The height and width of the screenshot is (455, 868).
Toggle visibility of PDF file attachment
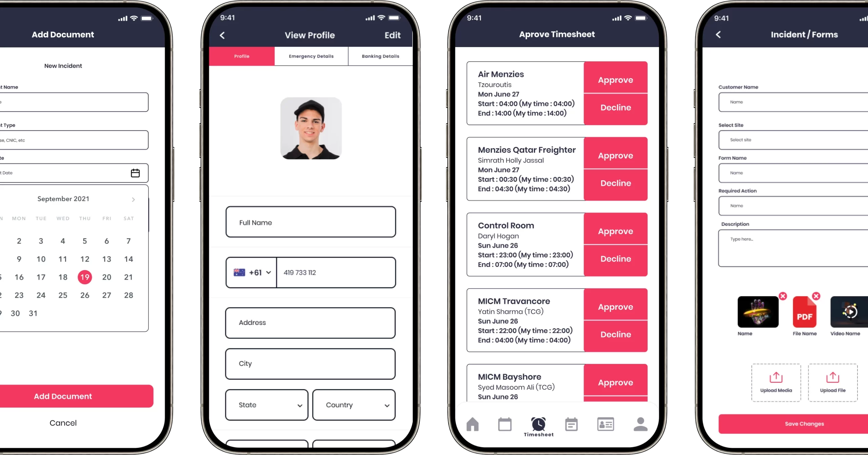pyautogui.click(x=816, y=296)
